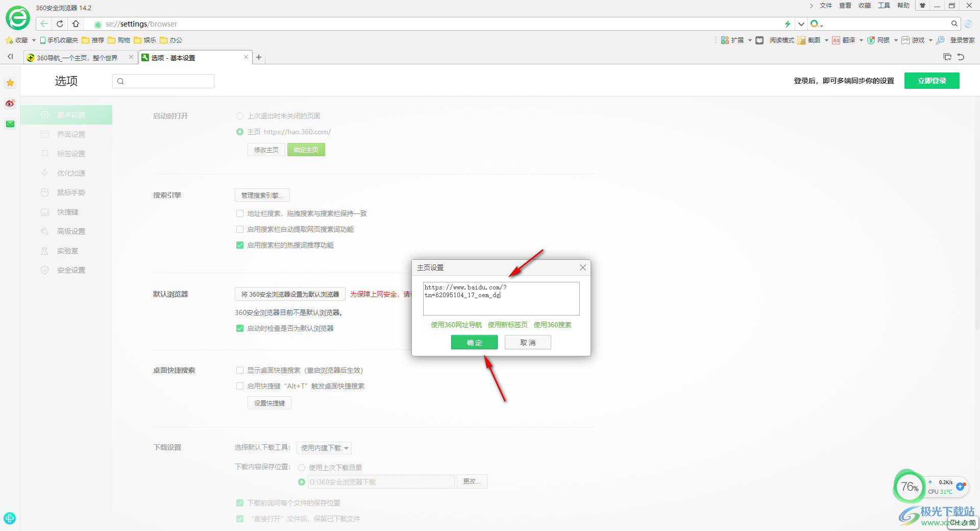The image size is (980, 531).
Task: Click the 管理搜索引擎 button
Action: coord(262,195)
